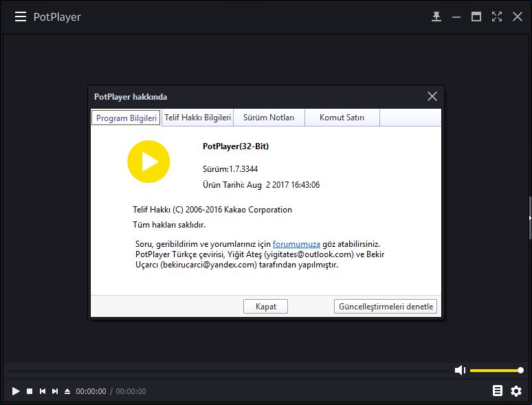Click the yellow PotPlayer logo

point(148,162)
